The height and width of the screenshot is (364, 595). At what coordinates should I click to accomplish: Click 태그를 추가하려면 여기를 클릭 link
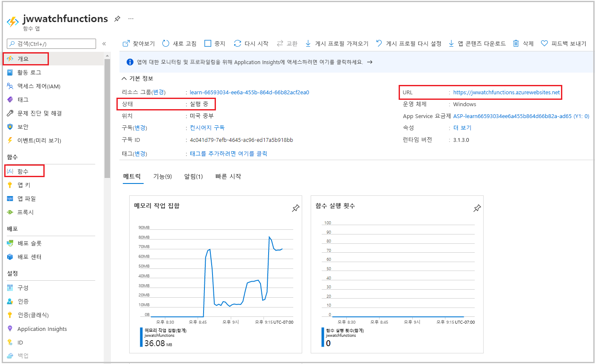[229, 153]
